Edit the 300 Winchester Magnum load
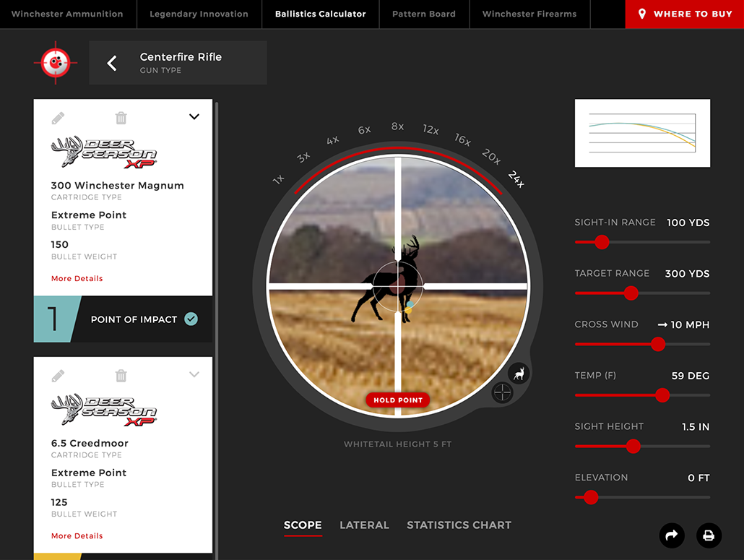Viewport: 744px width, 560px height. tap(58, 119)
